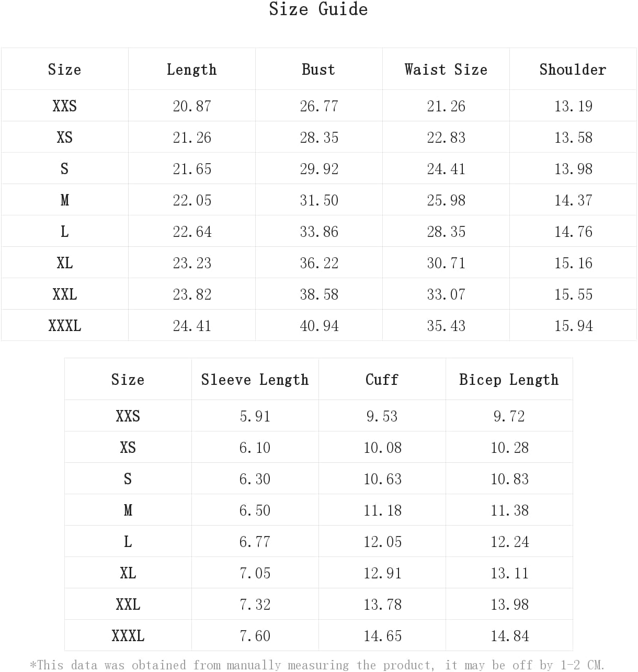Click the Length column header
The width and height of the screenshot is (638, 672).
191,70
